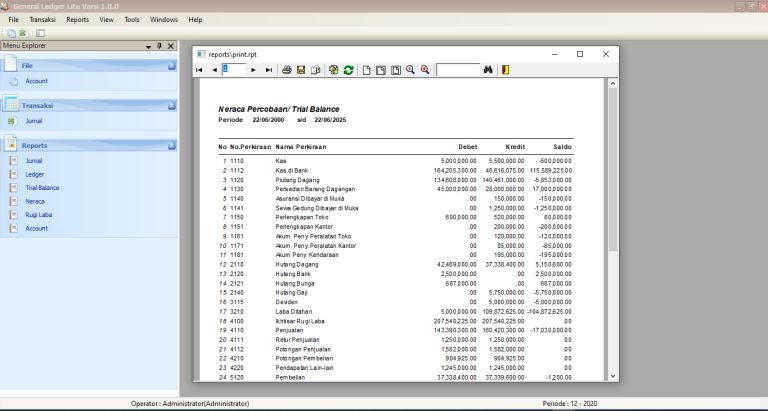The image size is (768, 411).
Task: Print the trial balance report
Action: 287,70
